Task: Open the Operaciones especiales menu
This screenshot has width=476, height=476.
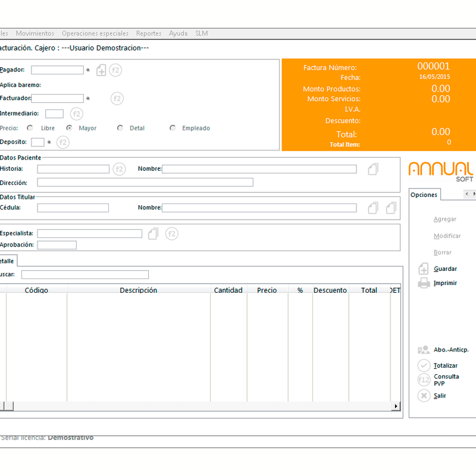Action: [x=95, y=33]
